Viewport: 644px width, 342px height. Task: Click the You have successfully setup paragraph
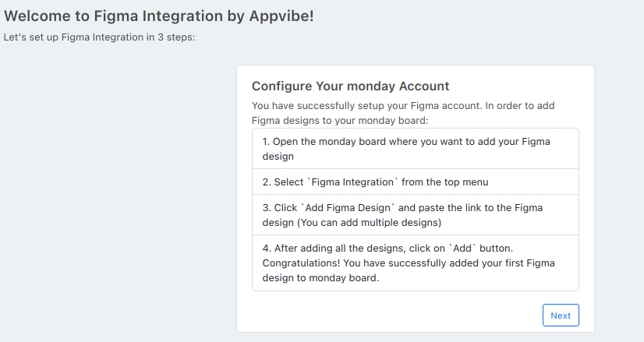pos(403,113)
